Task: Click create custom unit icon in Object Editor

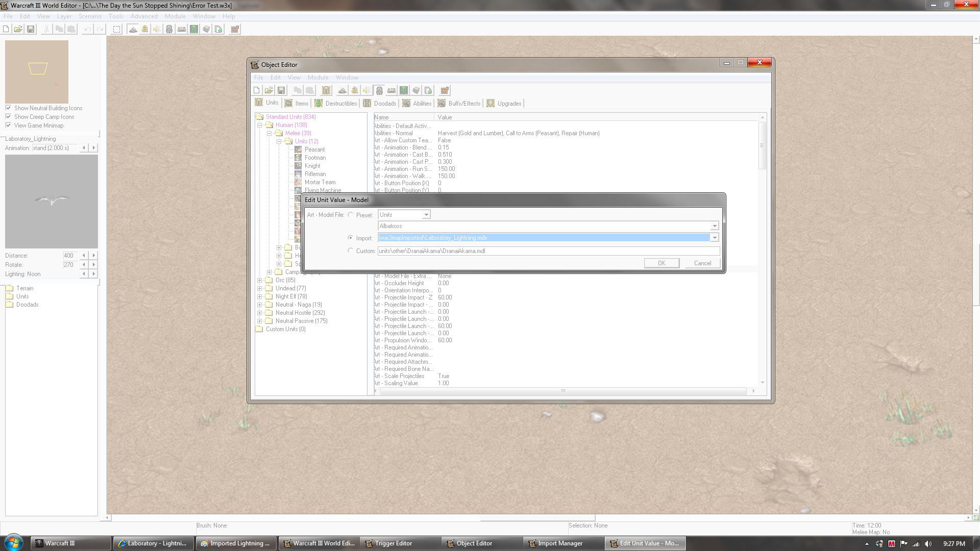Action: pos(326,90)
